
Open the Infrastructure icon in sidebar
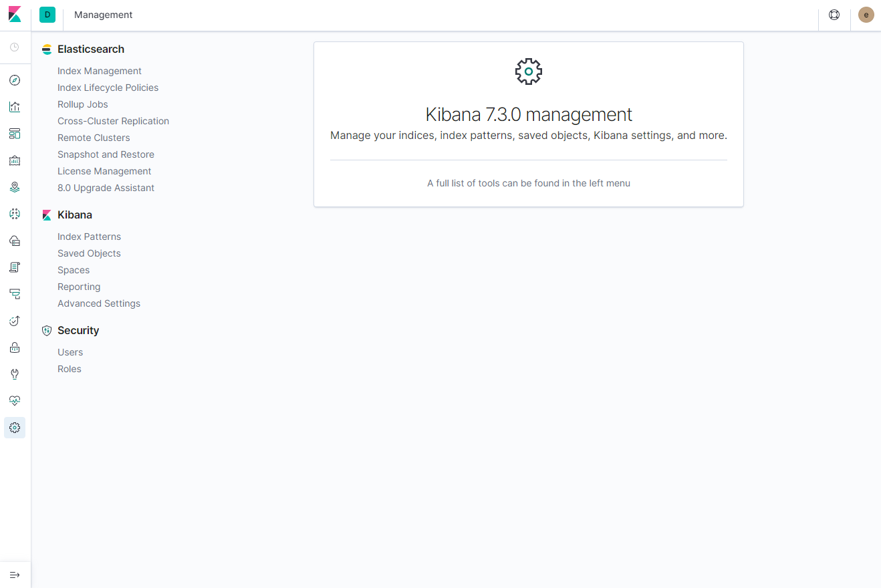[15, 241]
